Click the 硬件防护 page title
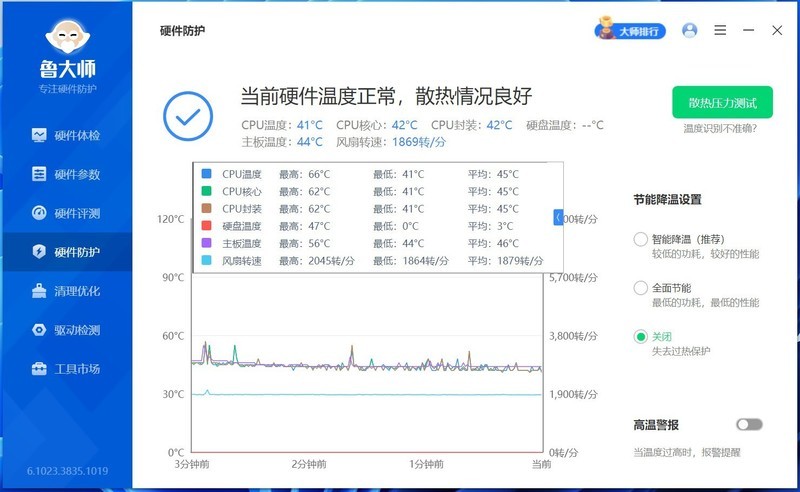Screen dimensions: 800x492 pyautogui.click(x=182, y=31)
